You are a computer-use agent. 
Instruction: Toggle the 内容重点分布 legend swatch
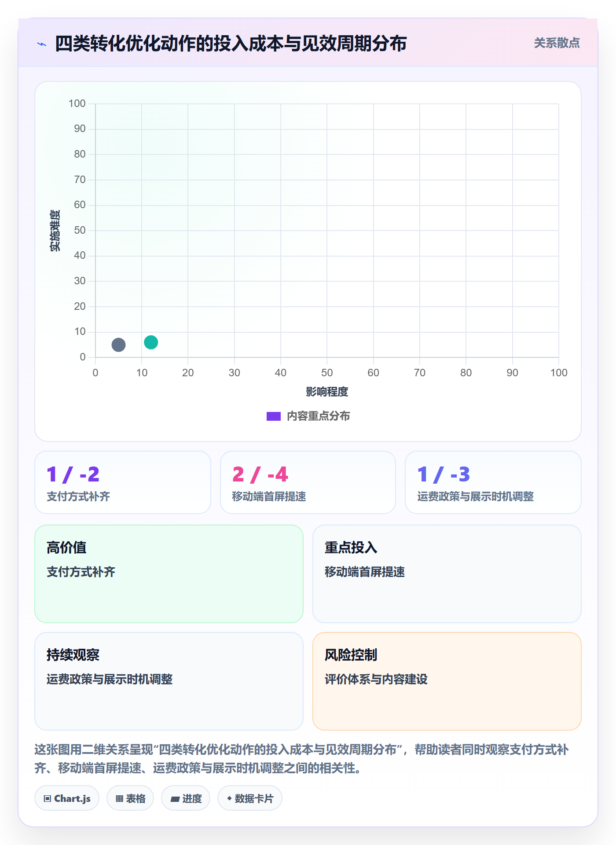(x=273, y=416)
